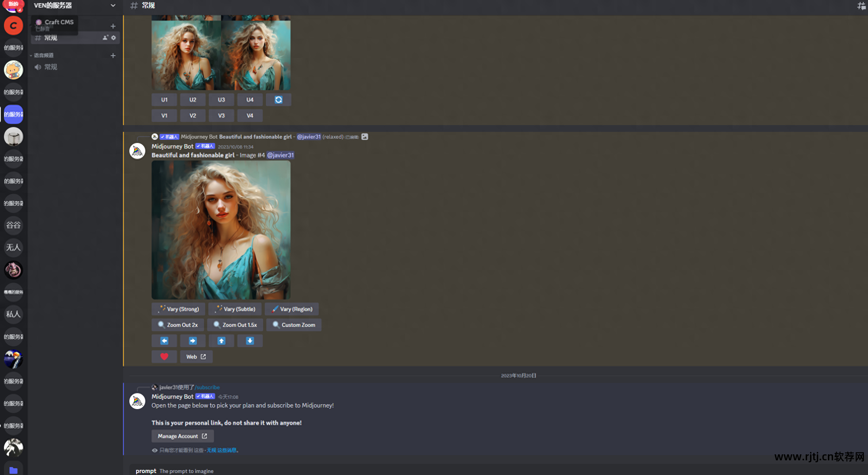Click invite people icon on 常规 channel
Image resolution: width=868 pixels, height=475 pixels.
(x=105, y=38)
